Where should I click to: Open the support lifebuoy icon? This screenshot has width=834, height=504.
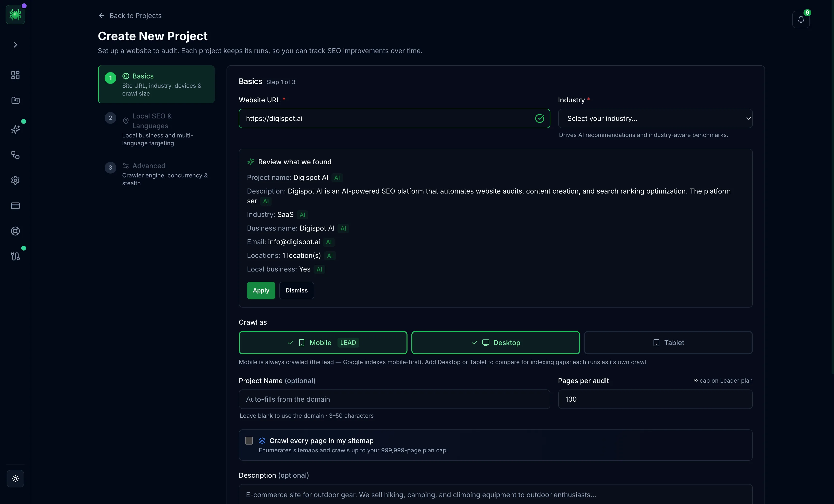click(x=15, y=231)
